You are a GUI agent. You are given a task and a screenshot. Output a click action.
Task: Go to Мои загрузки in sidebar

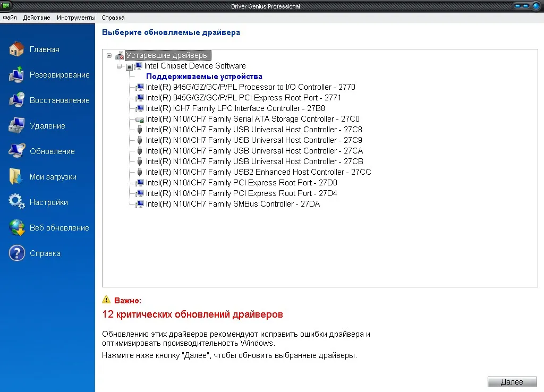click(53, 177)
